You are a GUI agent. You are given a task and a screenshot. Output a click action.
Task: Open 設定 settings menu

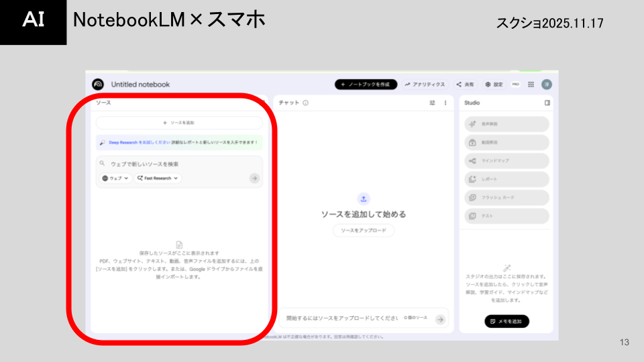(x=494, y=84)
